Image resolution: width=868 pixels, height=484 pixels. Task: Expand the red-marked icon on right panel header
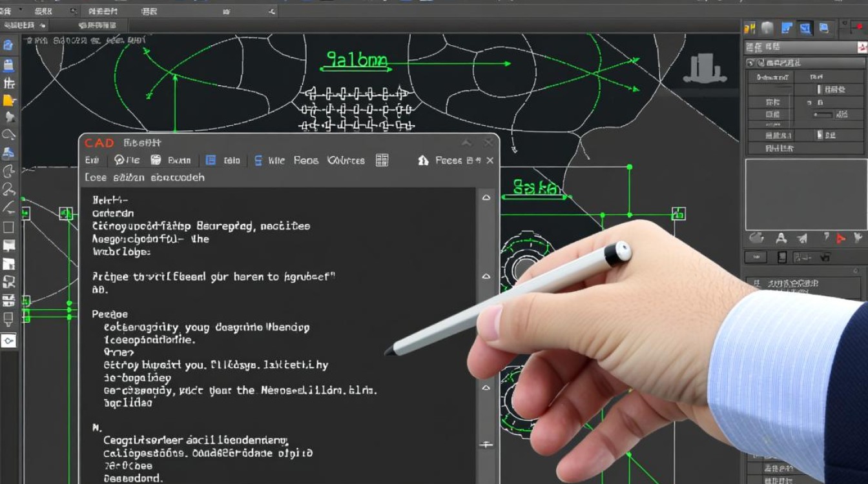[862, 47]
